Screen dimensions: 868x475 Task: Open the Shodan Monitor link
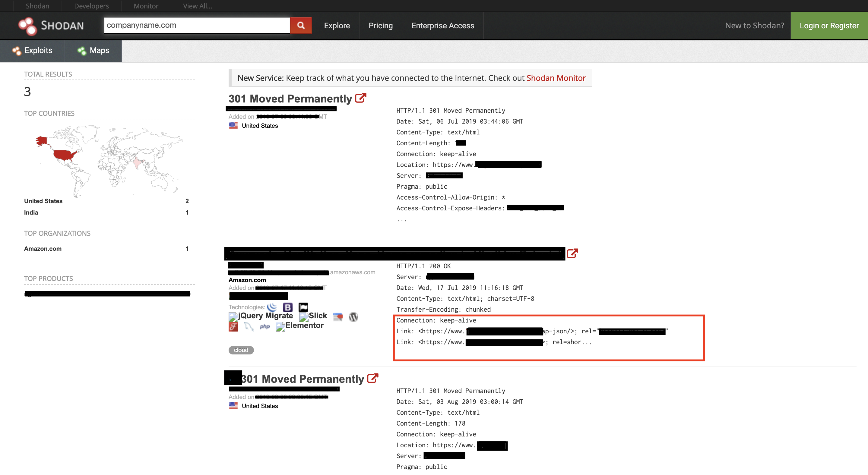pos(556,78)
